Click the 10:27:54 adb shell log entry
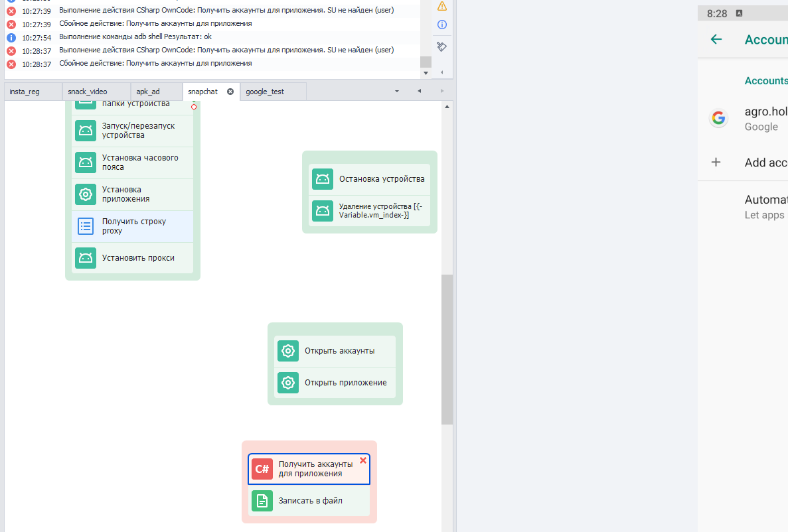The width and height of the screenshot is (788, 532). [212, 36]
